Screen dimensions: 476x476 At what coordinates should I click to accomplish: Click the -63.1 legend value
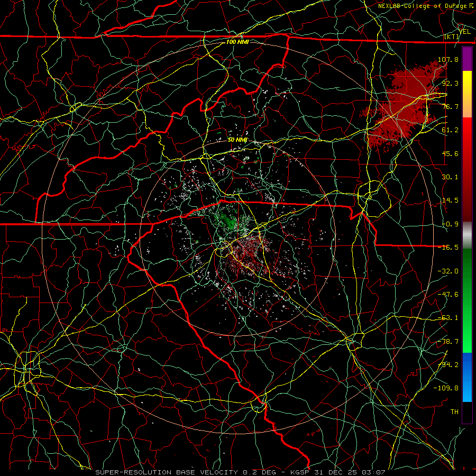448,318
